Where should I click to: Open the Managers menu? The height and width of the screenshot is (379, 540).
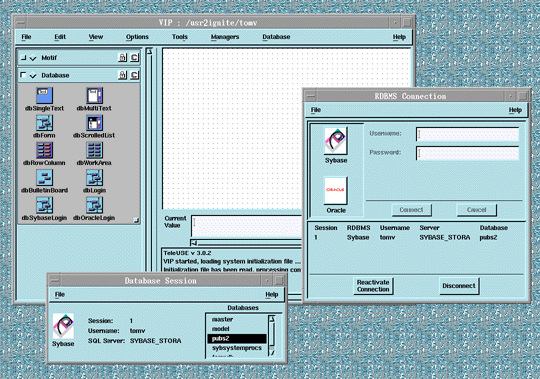tap(225, 37)
